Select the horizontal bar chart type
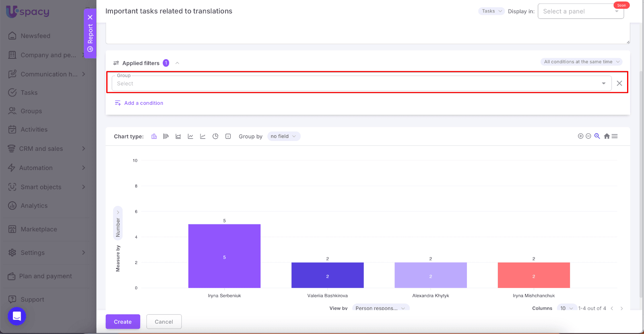The image size is (644, 334). 166,137
